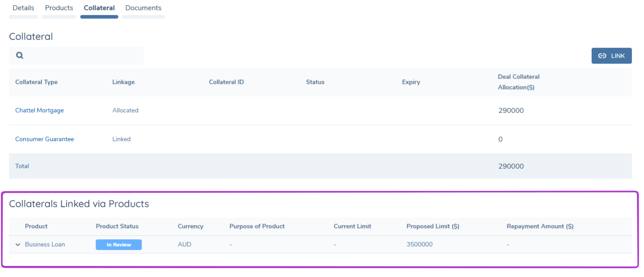The image size is (644, 277).
Task: Click the Linkage column header
Action: tap(123, 82)
